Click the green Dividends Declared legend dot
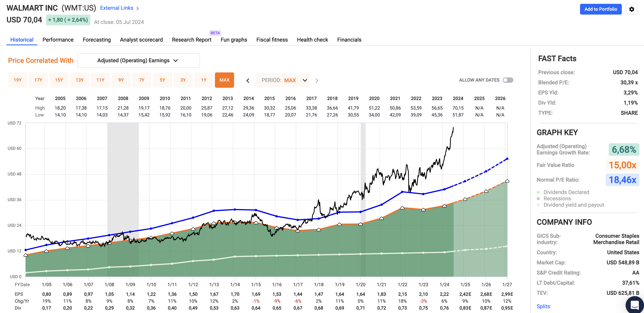Screen dimensions: 644x313 [x=538, y=192]
